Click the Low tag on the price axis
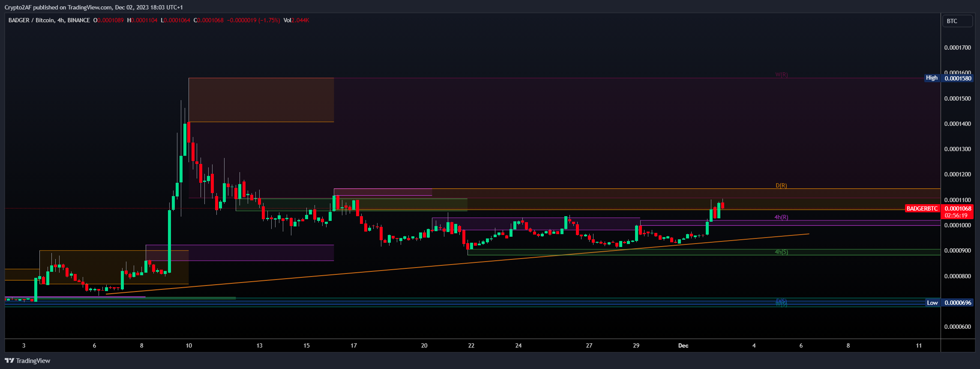This screenshot has width=980, height=369. pos(932,303)
